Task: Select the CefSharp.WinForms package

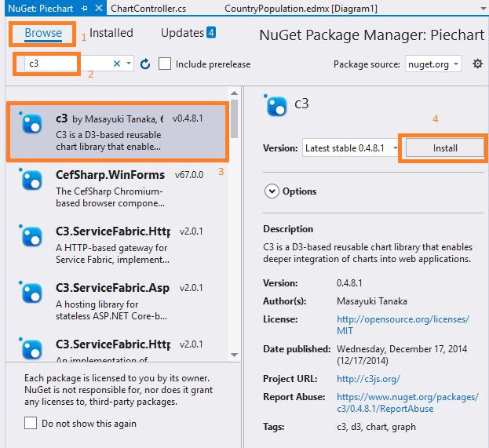Action: point(118,188)
